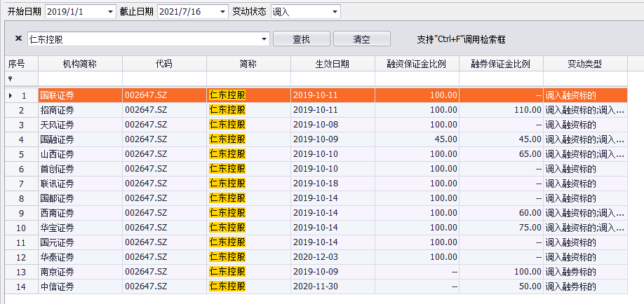Select the 首创证券 cell
The image size is (644, 304).
click(80, 169)
